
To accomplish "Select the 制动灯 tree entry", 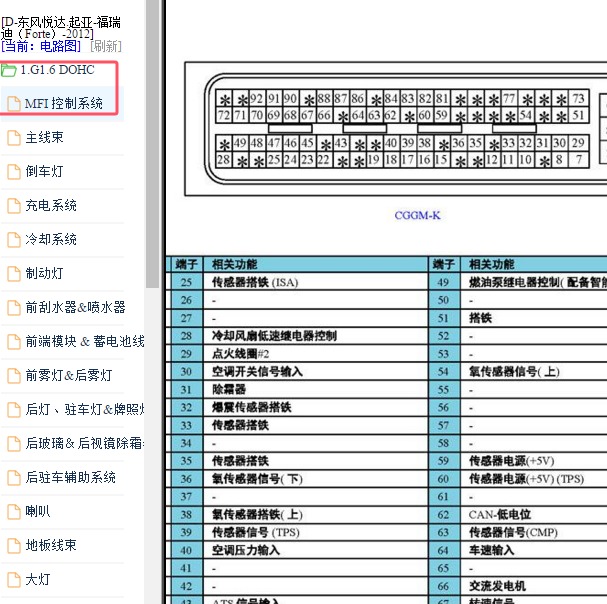I will [x=44, y=274].
